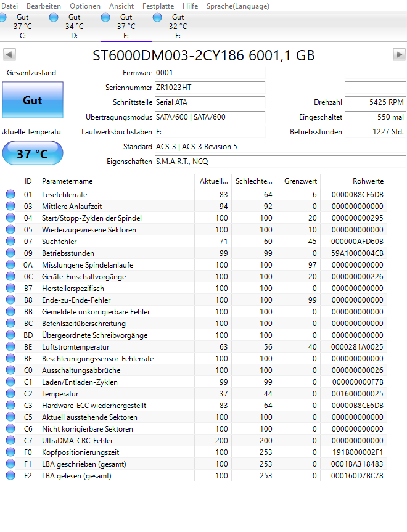407x532 pixels.
Task: Open the Sprache(Language) menu
Action: coord(237,6)
